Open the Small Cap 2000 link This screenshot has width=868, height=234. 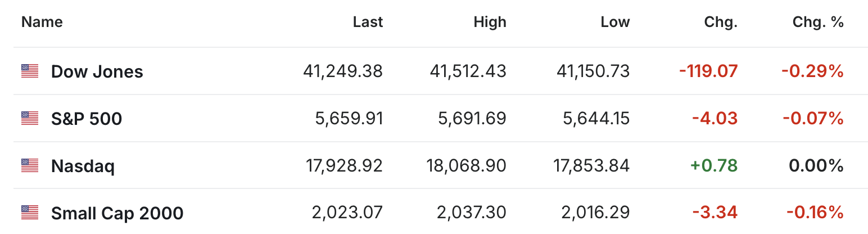pos(117,213)
